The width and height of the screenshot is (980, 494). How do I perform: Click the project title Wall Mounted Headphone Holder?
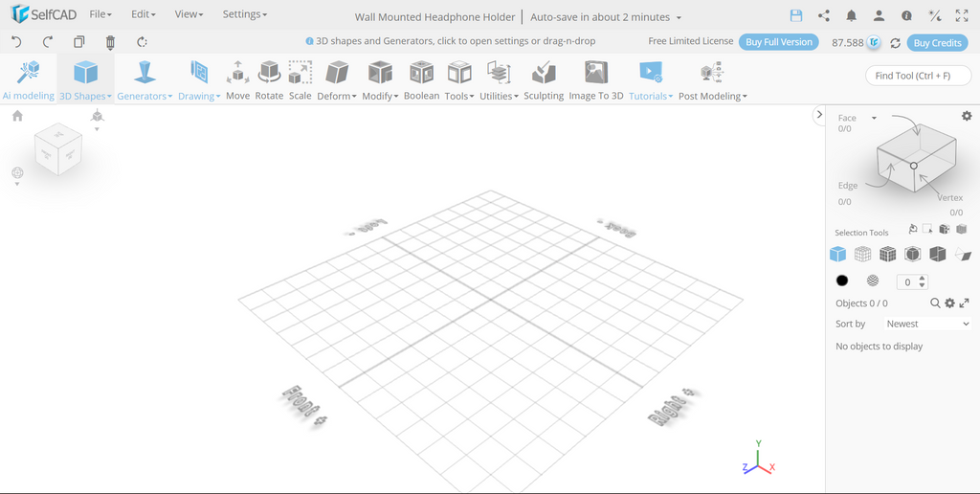pyautogui.click(x=435, y=17)
